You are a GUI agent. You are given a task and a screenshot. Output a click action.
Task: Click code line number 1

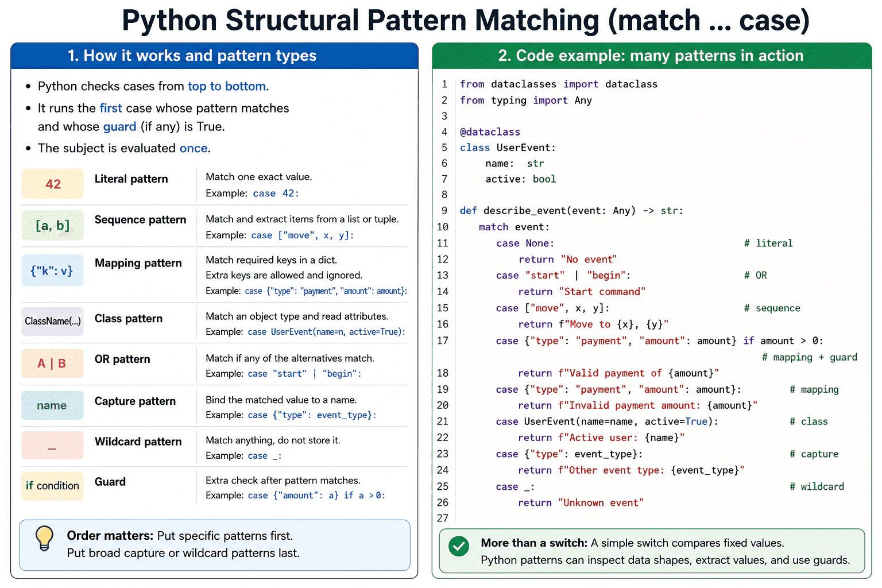(x=444, y=84)
